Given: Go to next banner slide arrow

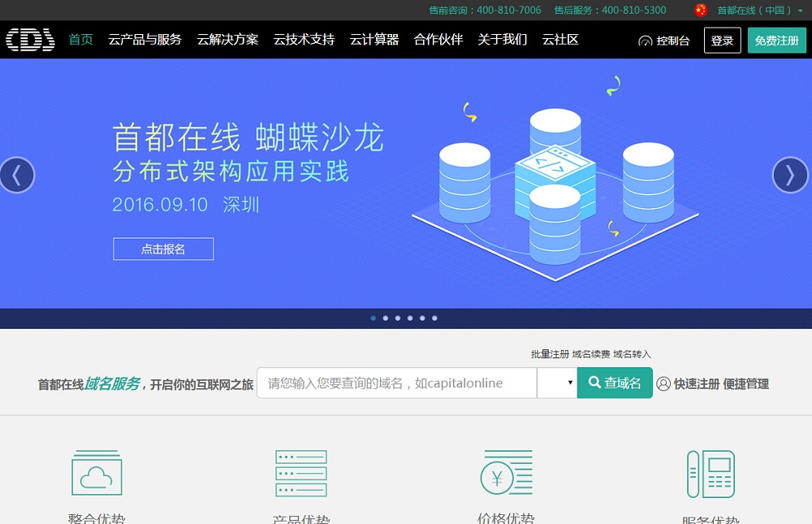Looking at the screenshot, I should [x=790, y=175].
